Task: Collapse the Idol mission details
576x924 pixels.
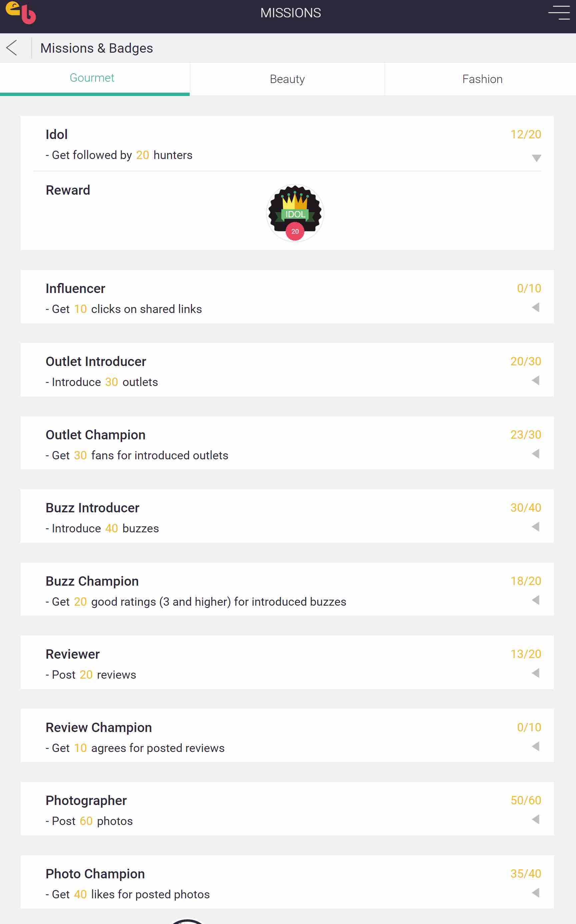Action: [x=536, y=158]
